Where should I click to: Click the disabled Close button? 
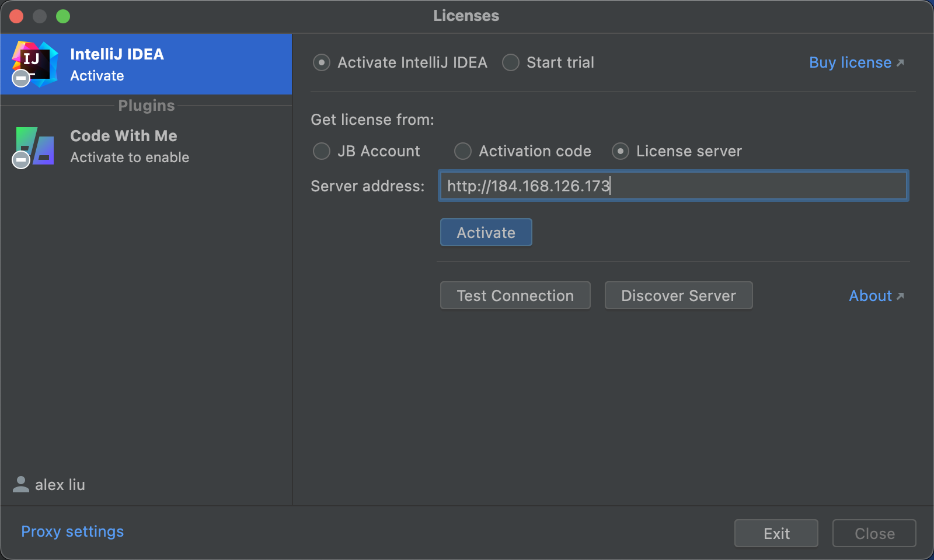pos(874,533)
